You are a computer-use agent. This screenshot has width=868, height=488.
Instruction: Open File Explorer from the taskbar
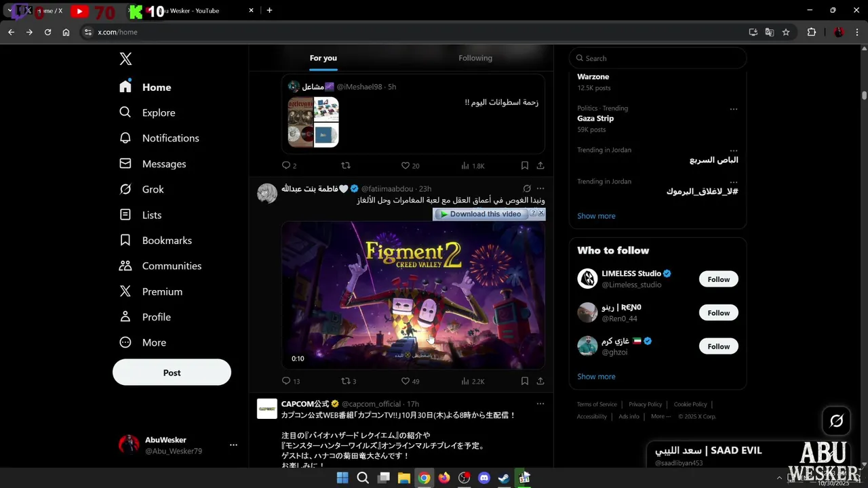403,478
